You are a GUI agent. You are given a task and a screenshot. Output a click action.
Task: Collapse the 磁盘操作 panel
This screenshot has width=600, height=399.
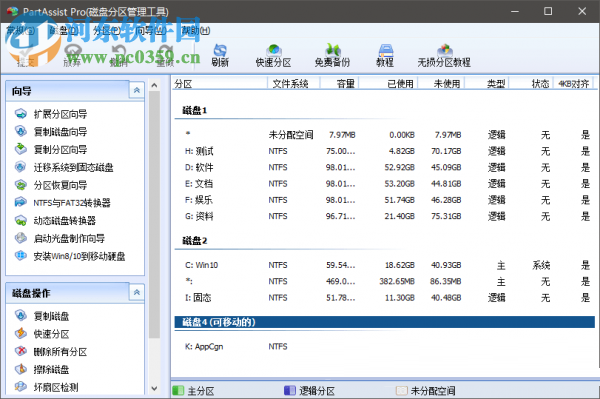pos(137,293)
